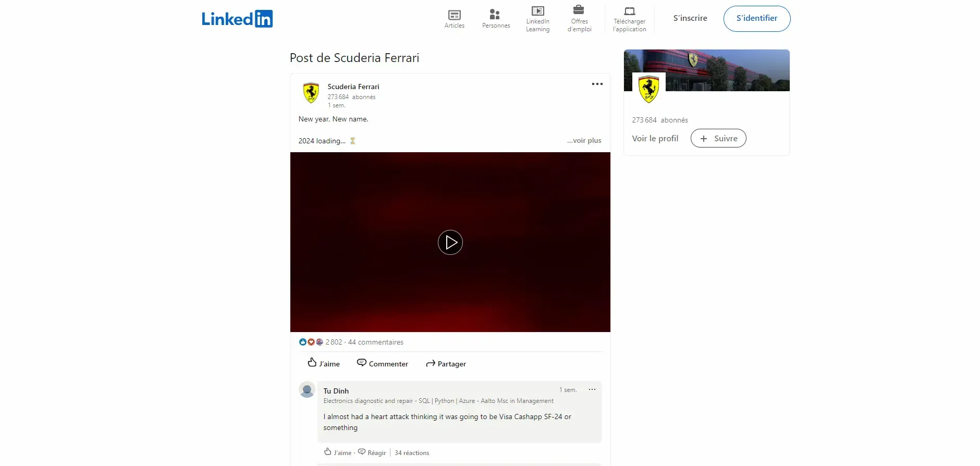This screenshot has height=466, width=980.
Task: Expand post text with voir plus
Action: click(x=584, y=141)
